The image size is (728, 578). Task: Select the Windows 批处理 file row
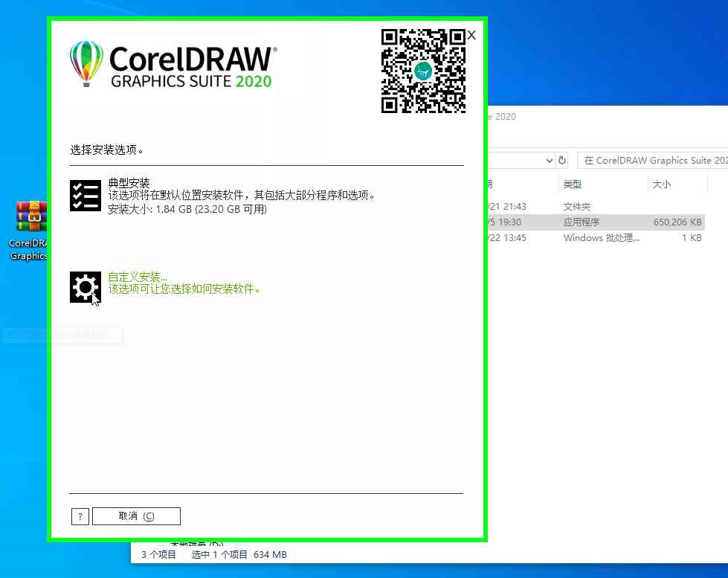595,238
